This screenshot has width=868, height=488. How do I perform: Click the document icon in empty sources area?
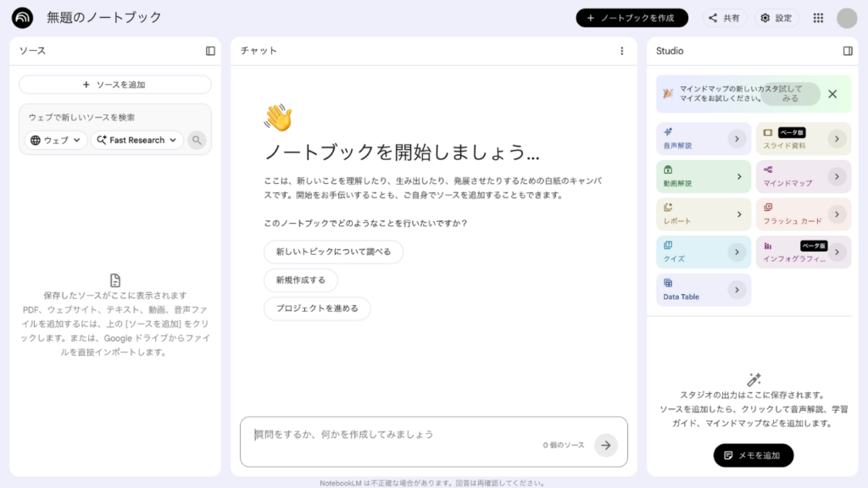pos(115,280)
